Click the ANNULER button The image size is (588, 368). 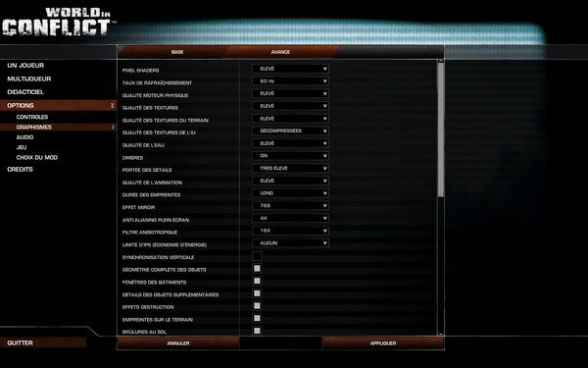178,343
